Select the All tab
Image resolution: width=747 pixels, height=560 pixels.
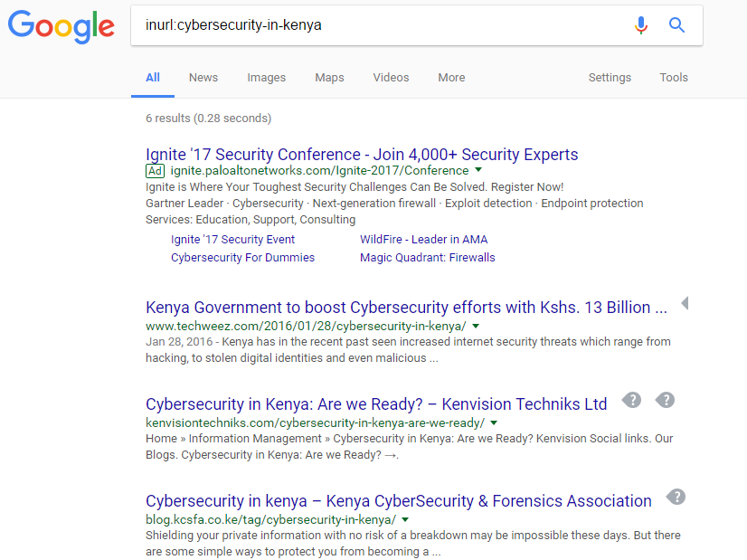(x=153, y=78)
